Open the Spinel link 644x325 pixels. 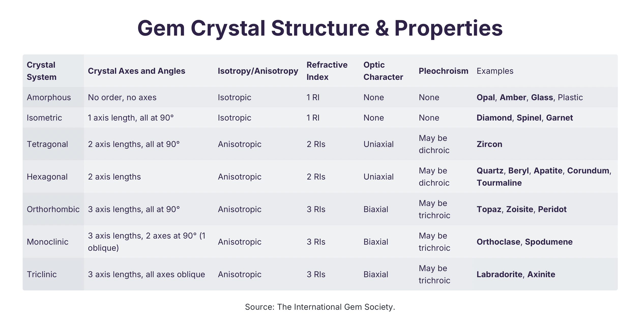529,118
